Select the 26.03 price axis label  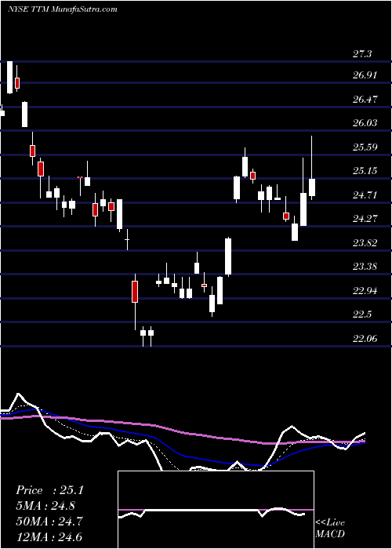[x=365, y=123]
